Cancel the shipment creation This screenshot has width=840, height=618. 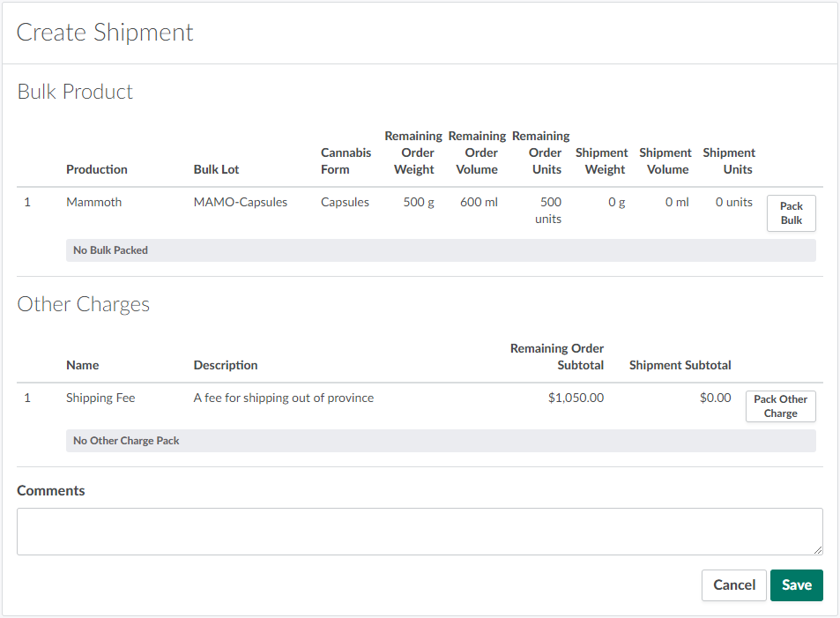tap(733, 585)
